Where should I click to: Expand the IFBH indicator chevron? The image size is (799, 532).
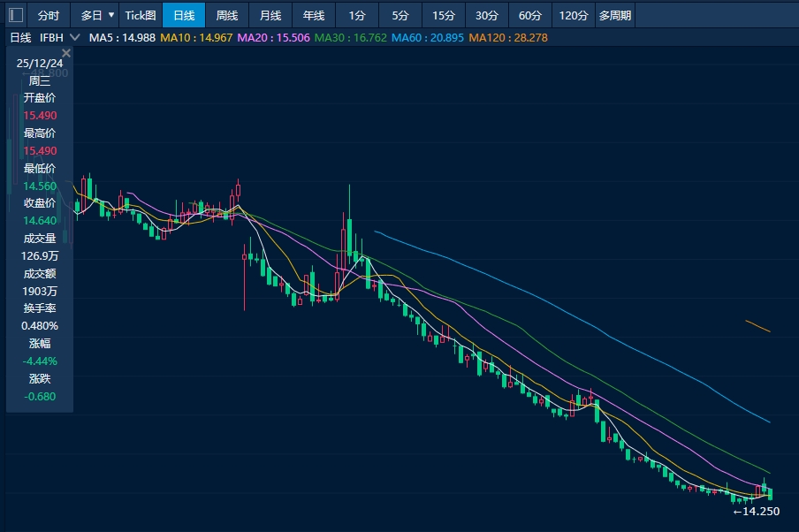[74, 38]
